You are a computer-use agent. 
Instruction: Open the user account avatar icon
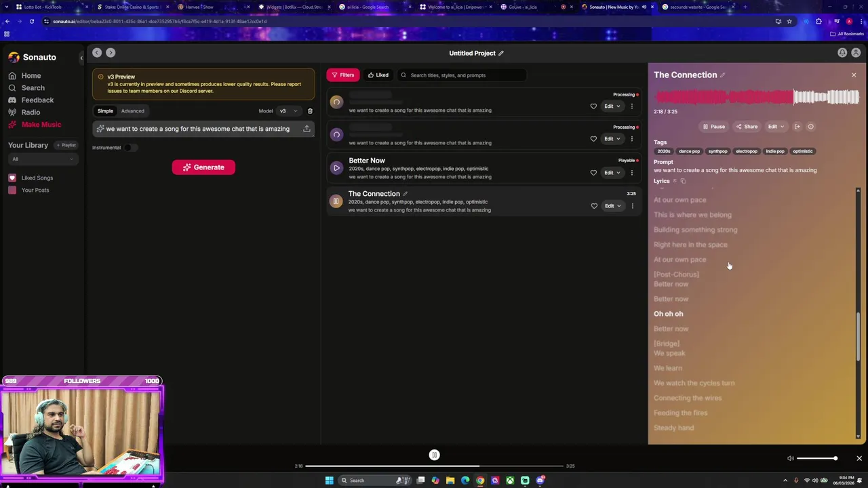pos(856,53)
